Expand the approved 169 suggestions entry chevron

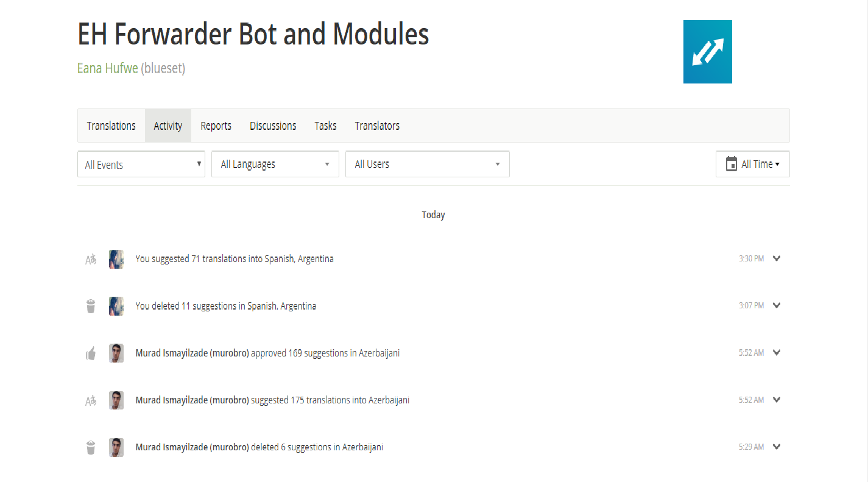click(777, 352)
